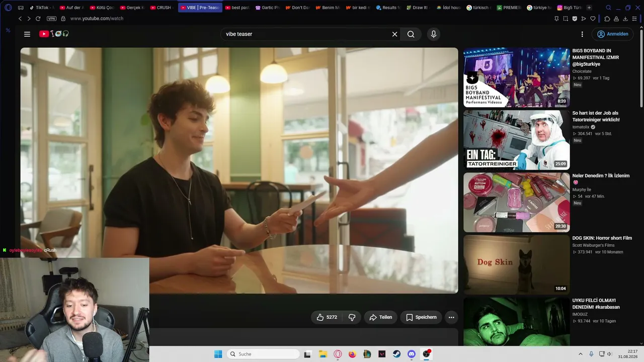
Task: Open OBS Studio from the taskbar
Action: [426, 354]
